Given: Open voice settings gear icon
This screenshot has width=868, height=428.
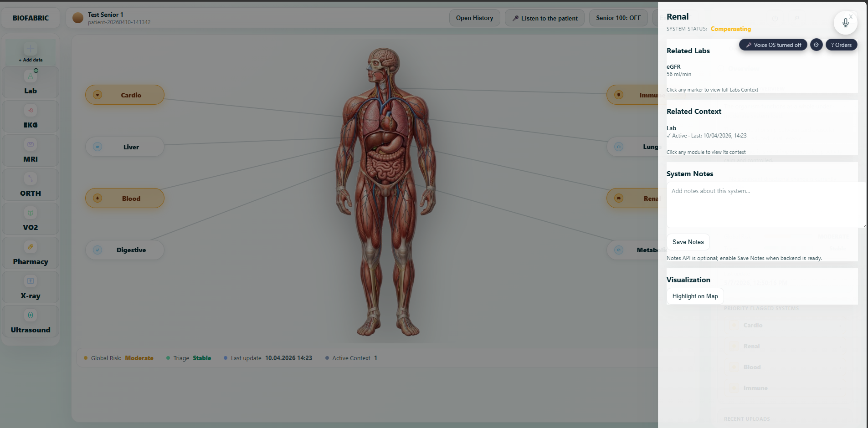Looking at the screenshot, I should [816, 45].
